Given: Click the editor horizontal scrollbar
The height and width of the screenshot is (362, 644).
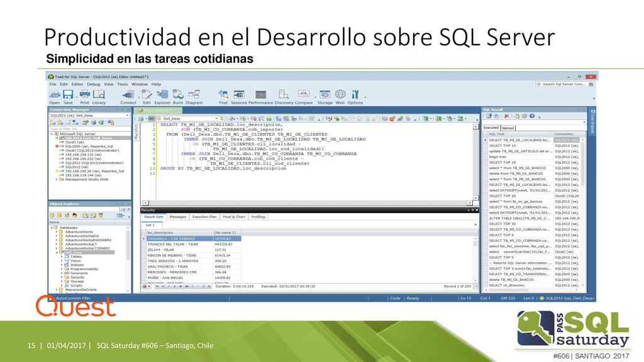Looking at the screenshot, I should (x=308, y=203).
